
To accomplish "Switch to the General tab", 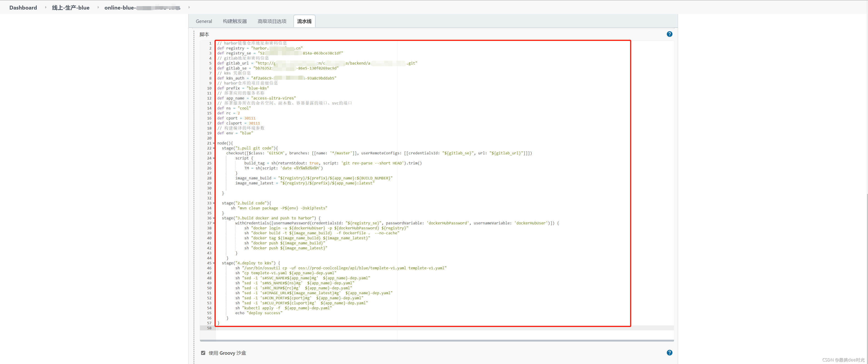I will coord(204,21).
